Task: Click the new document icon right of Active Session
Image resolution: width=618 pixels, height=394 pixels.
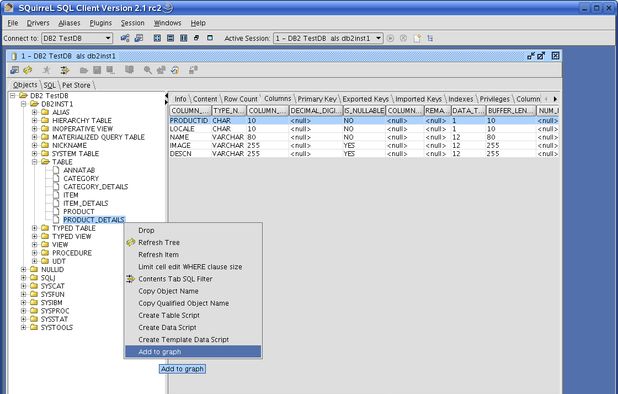Action: pyautogui.click(x=417, y=38)
